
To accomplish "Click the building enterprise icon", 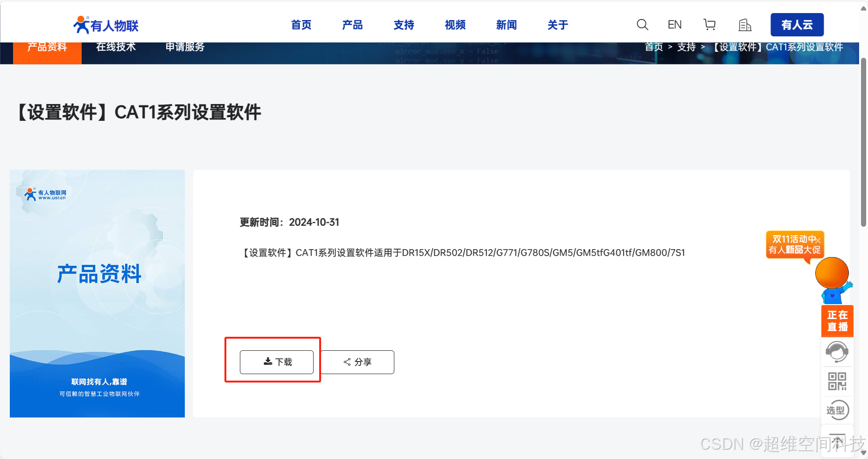I will tap(745, 25).
